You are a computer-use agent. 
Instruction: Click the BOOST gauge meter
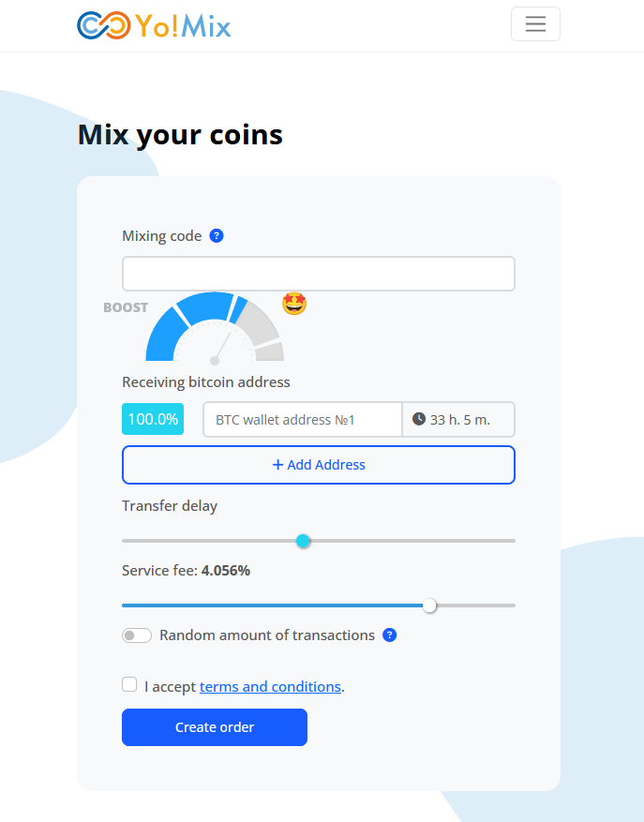coord(213,328)
